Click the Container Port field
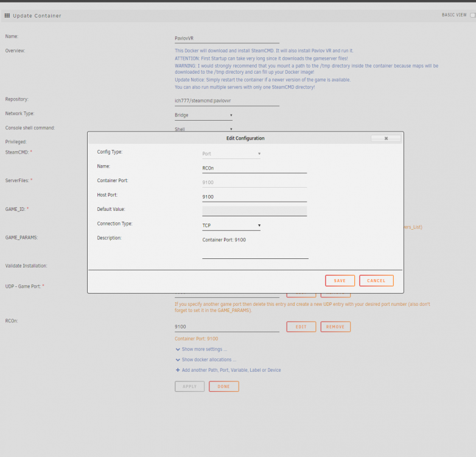This screenshot has height=457, width=476. coord(254,182)
